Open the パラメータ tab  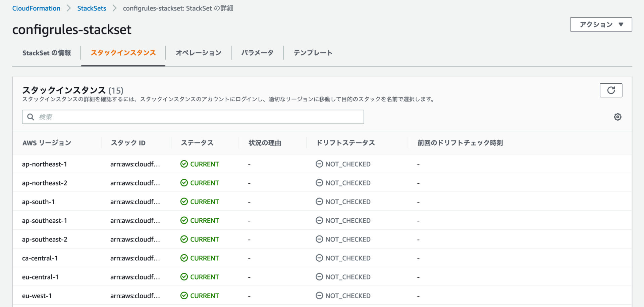(257, 53)
